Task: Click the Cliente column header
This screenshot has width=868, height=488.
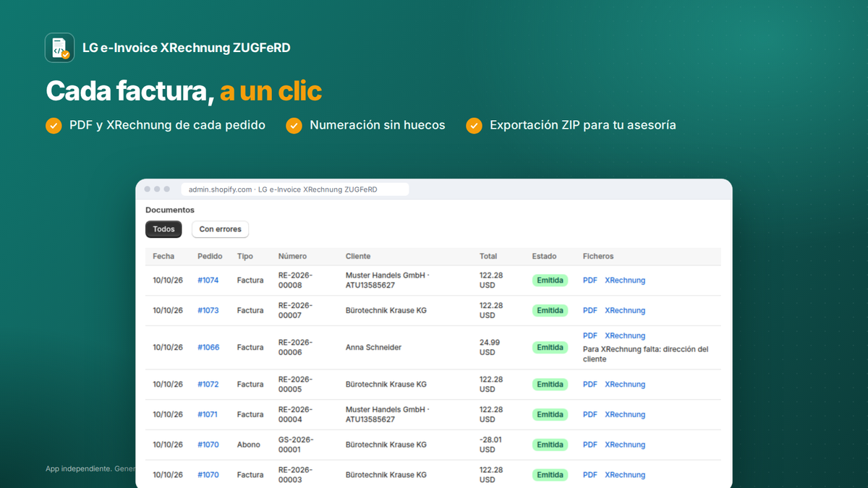Action: (358, 257)
